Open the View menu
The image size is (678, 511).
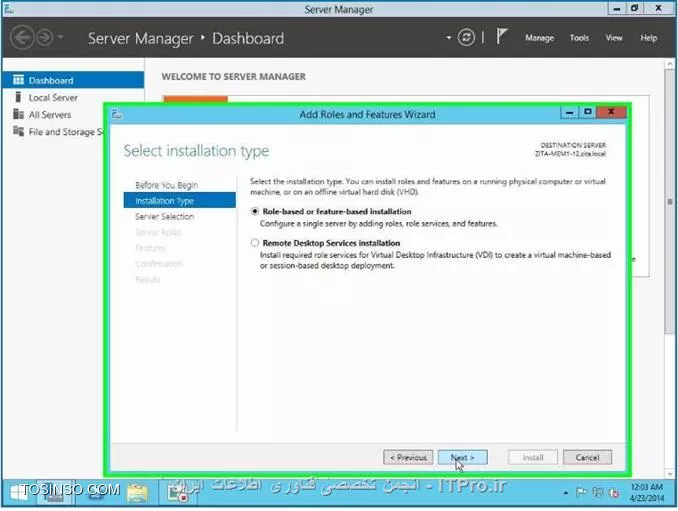tap(614, 38)
